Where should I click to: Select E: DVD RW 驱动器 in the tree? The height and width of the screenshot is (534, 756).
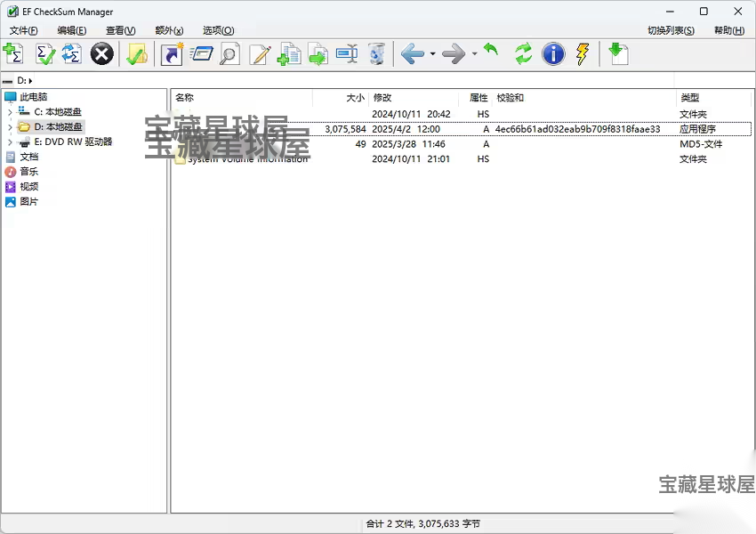coord(73,142)
